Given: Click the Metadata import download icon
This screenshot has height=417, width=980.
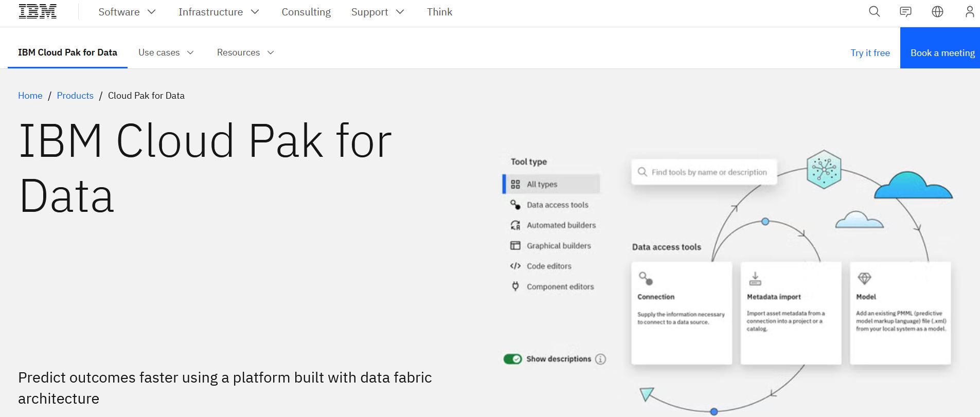Looking at the screenshot, I should 755,278.
